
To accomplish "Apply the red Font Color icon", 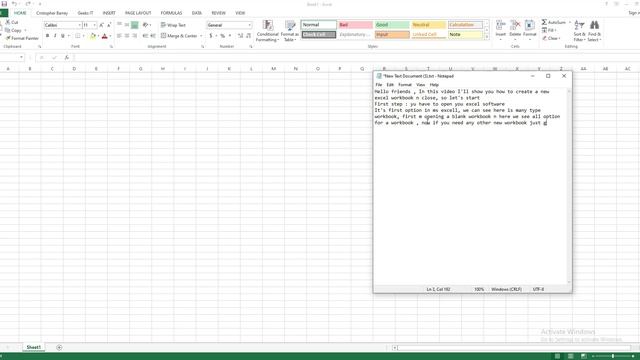I will pos(104,36).
